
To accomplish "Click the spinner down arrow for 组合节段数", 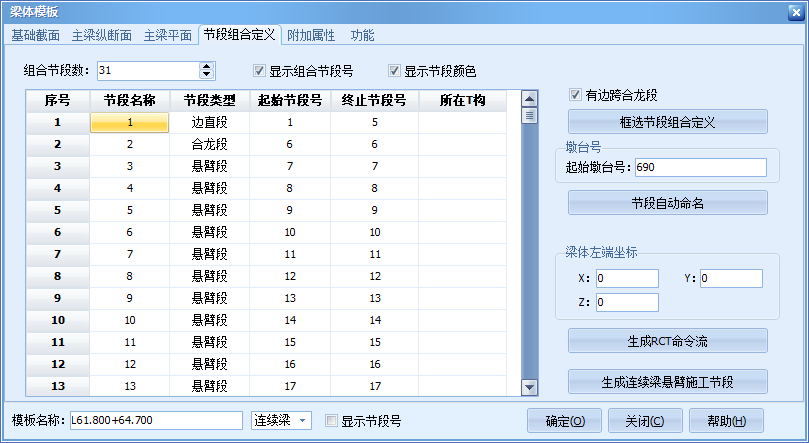I will 207,75.
